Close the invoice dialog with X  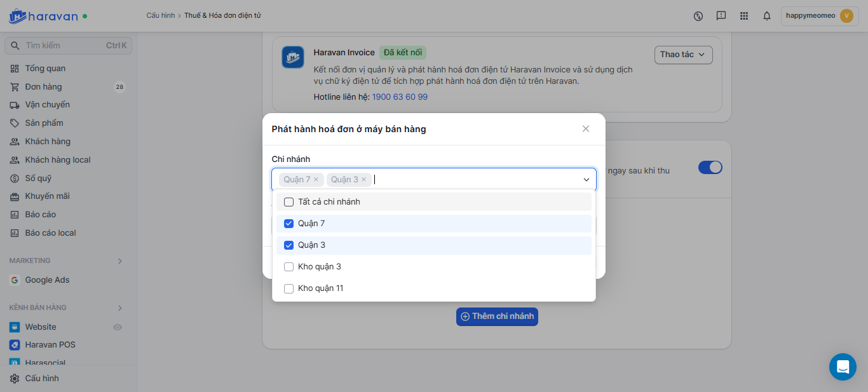coord(586,129)
